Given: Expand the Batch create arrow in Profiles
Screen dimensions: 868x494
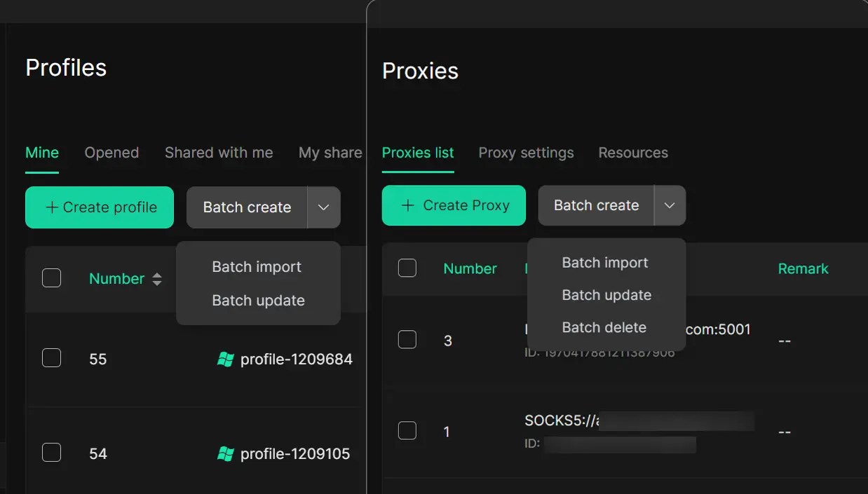Looking at the screenshot, I should coord(323,207).
